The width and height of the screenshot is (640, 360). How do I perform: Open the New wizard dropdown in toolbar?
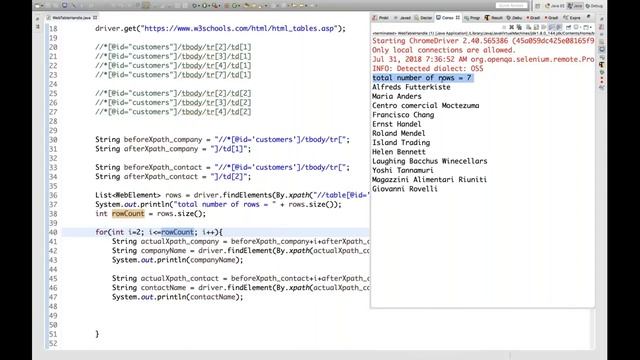[x=42, y=6]
